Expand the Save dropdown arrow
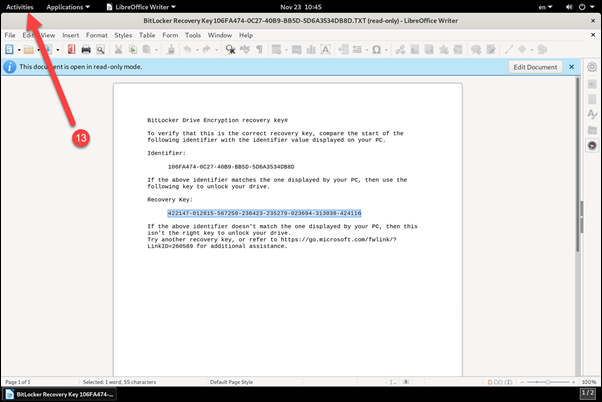The width and height of the screenshot is (602, 402). coord(58,50)
